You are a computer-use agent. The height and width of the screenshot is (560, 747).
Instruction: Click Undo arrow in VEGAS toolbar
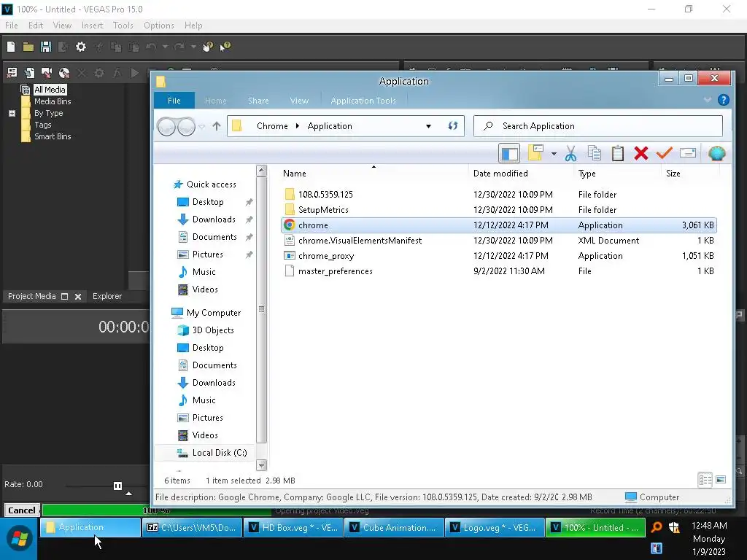[151, 47]
